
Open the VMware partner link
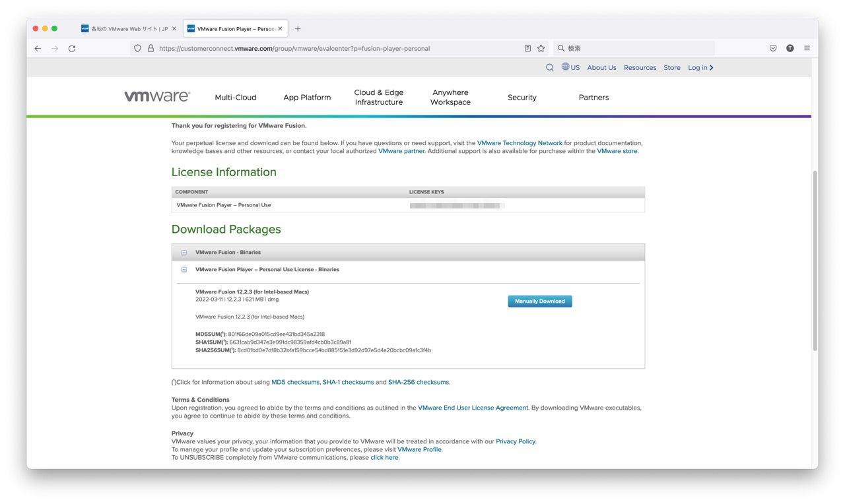pyautogui.click(x=401, y=151)
